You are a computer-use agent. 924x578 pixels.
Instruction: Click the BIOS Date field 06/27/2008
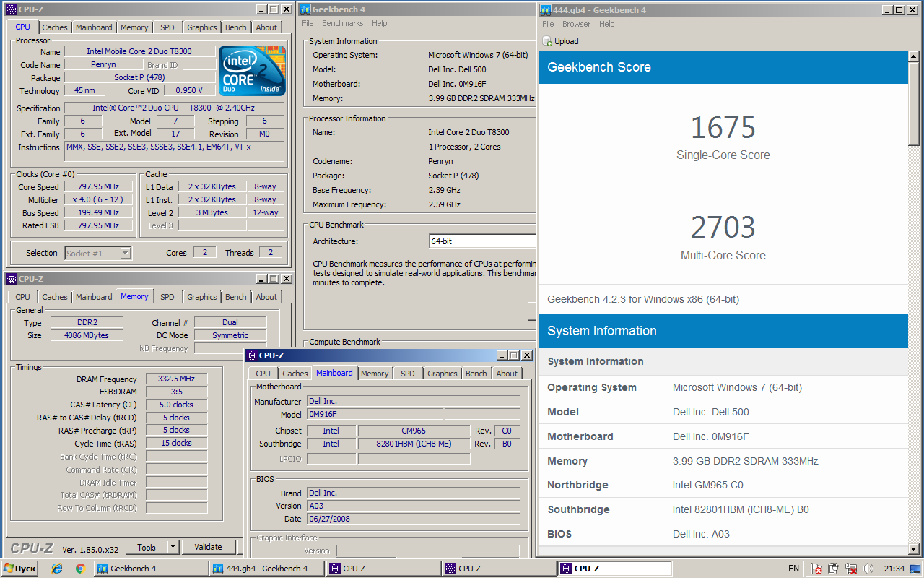(x=413, y=519)
